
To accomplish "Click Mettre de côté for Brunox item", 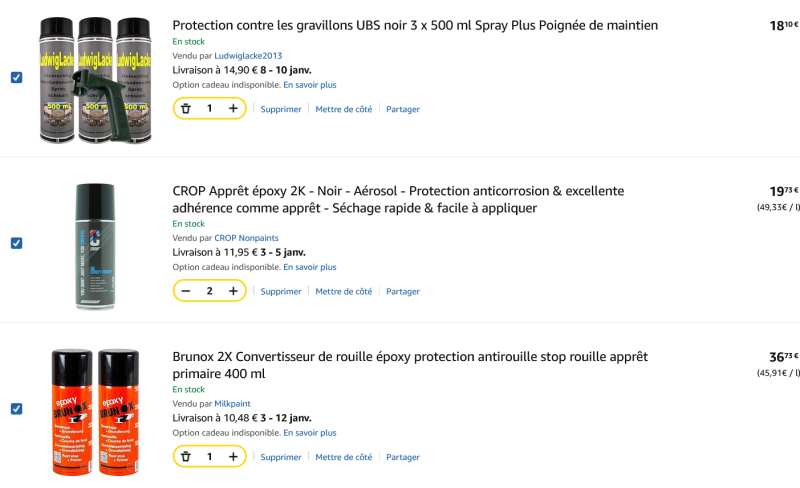I will pos(343,457).
